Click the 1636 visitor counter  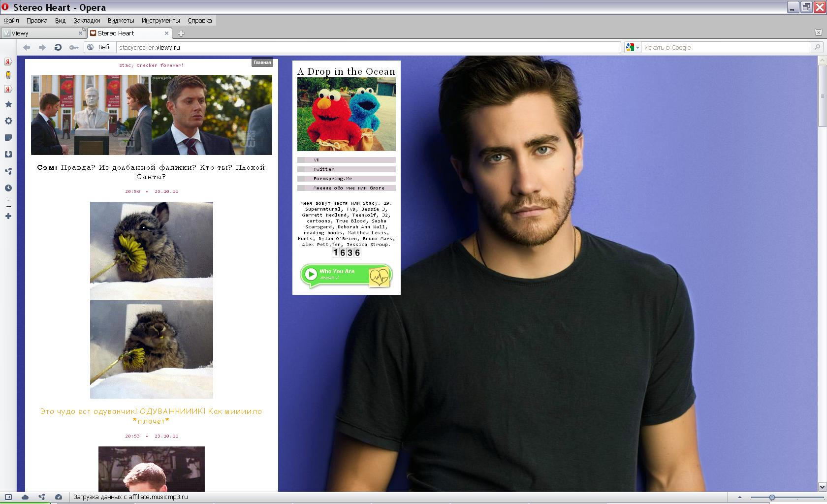coord(347,252)
